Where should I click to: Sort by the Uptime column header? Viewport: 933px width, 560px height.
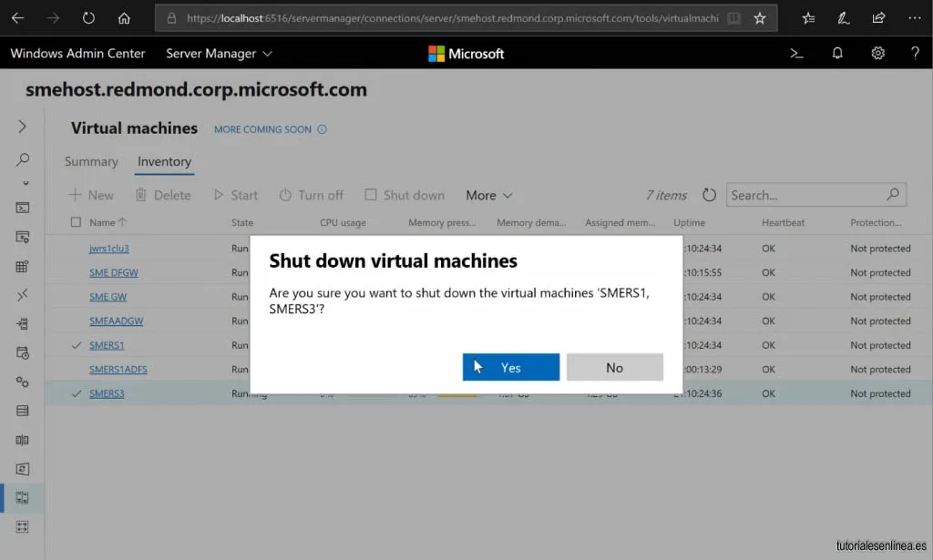coord(689,222)
